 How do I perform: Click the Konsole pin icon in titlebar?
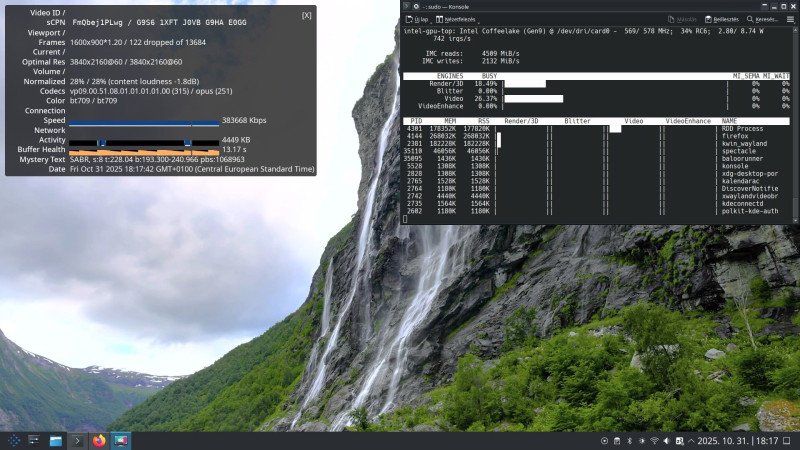coord(416,6)
